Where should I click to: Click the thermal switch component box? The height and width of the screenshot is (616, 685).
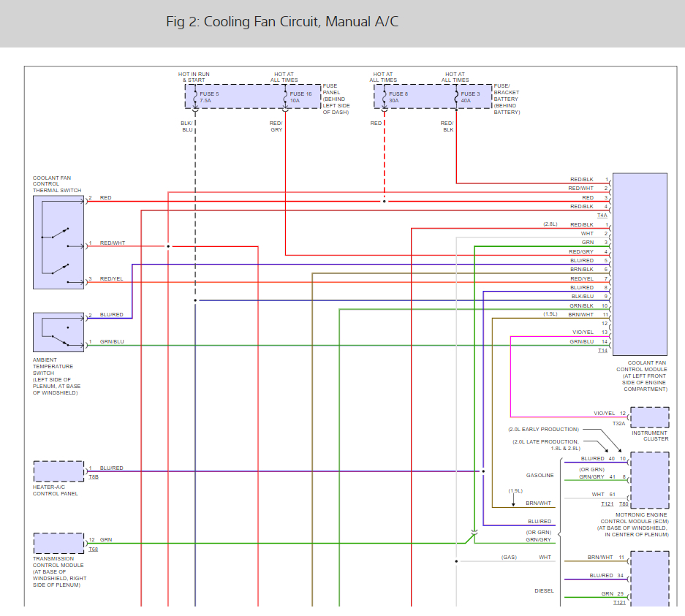click(58, 243)
